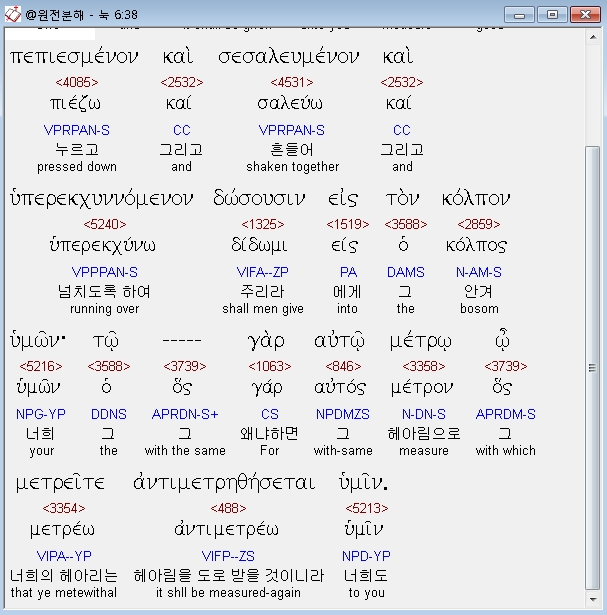Click the lemma ἀντιμετρέω
This screenshot has height=615, width=607.
pos(226,529)
